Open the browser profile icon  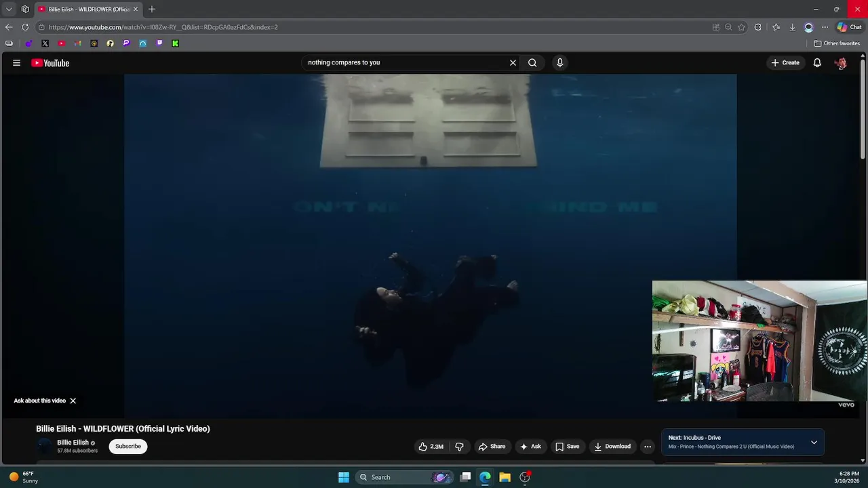(x=808, y=27)
